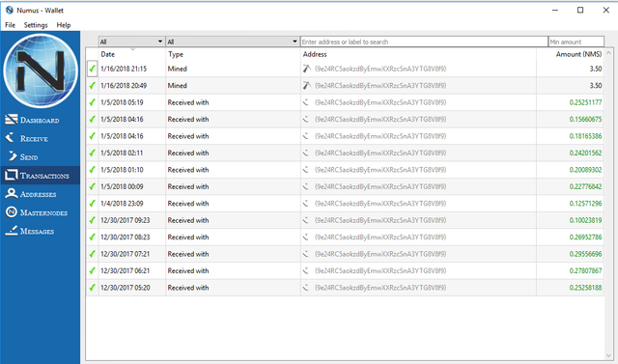Open the Help menu

pyautogui.click(x=64, y=25)
